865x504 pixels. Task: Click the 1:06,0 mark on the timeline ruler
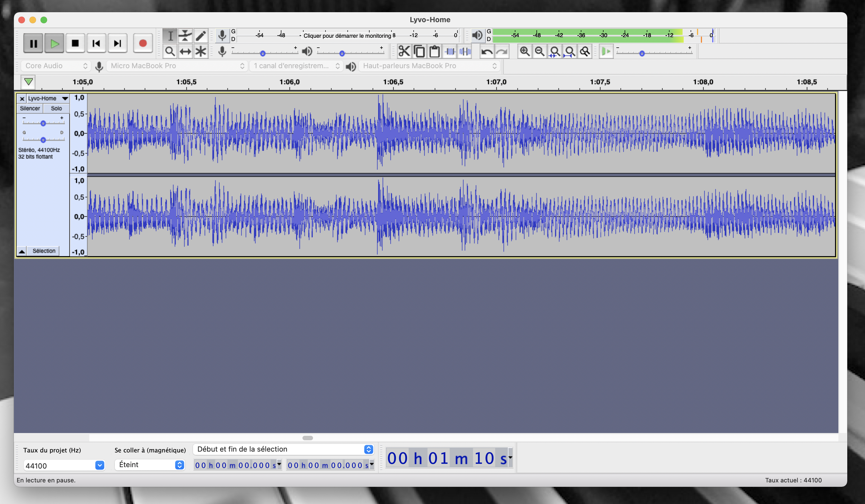(289, 82)
